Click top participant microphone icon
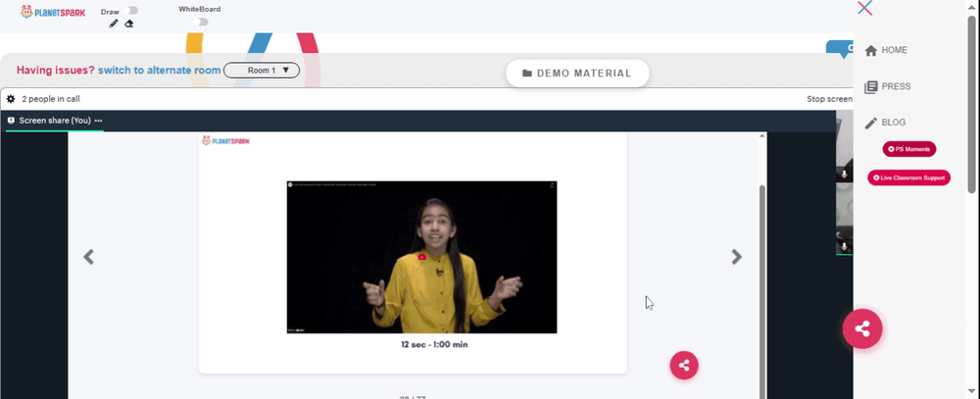The width and height of the screenshot is (980, 399). [x=845, y=175]
